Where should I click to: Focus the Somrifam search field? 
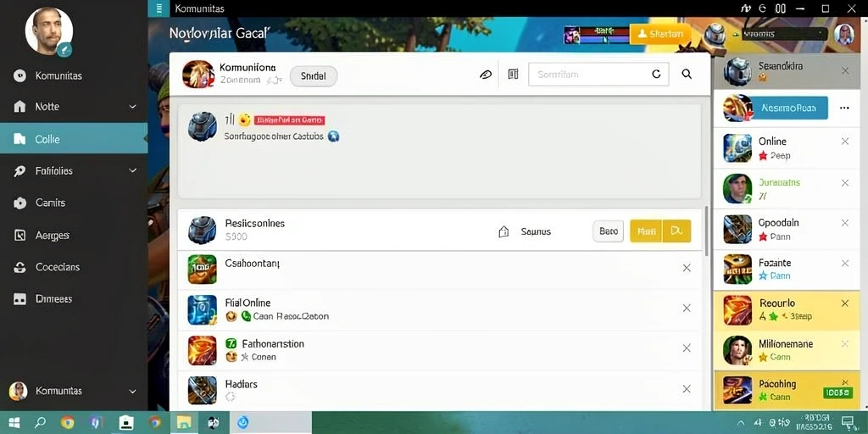598,75
